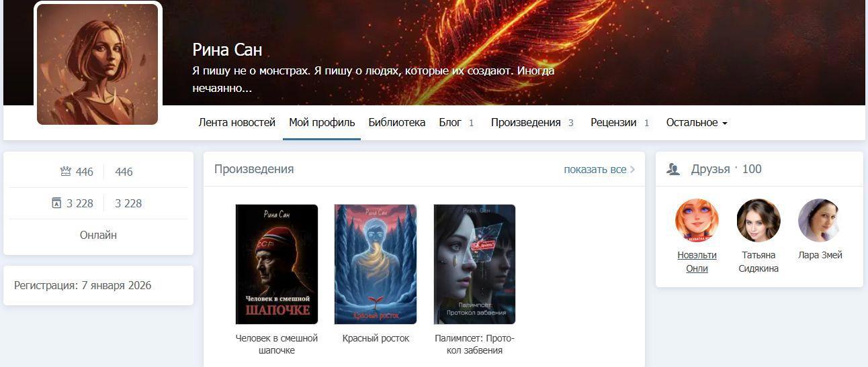
Task: Click the friends silhouette icon
Action: tap(673, 169)
